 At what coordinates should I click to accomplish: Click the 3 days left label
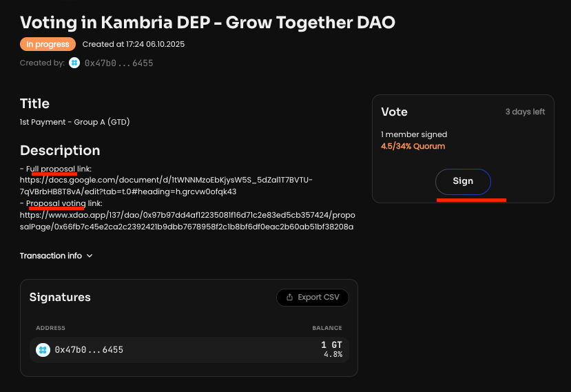pos(525,112)
